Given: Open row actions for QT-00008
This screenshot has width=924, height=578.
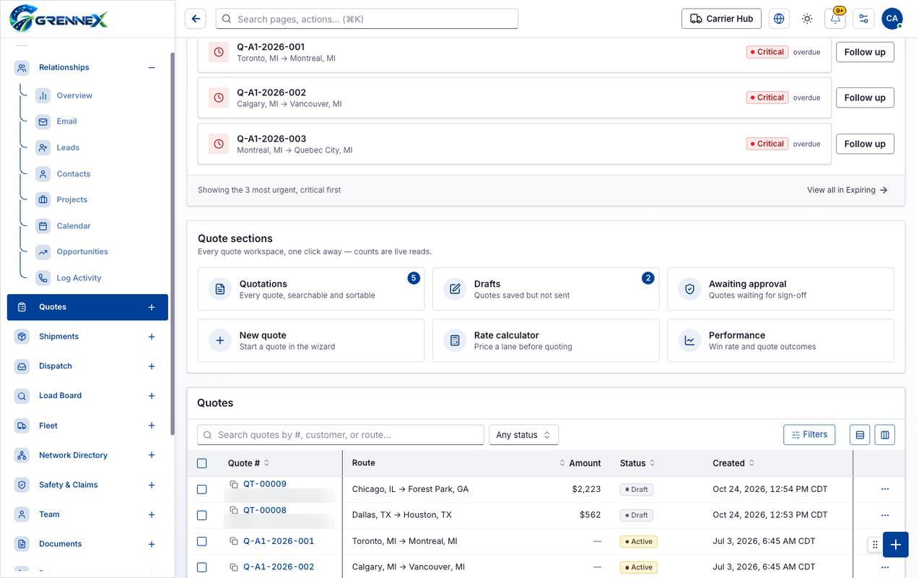Looking at the screenshot, I should point(885,515).
